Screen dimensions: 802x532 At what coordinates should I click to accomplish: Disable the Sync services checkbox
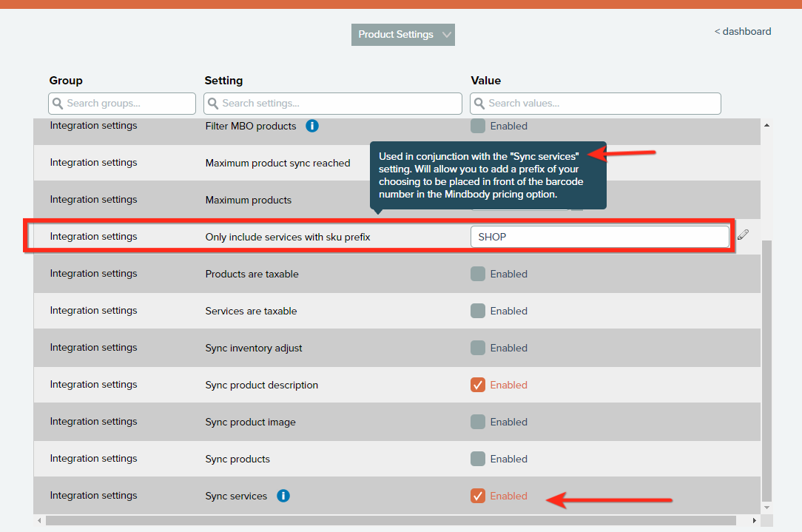click(x=478, y=496)
